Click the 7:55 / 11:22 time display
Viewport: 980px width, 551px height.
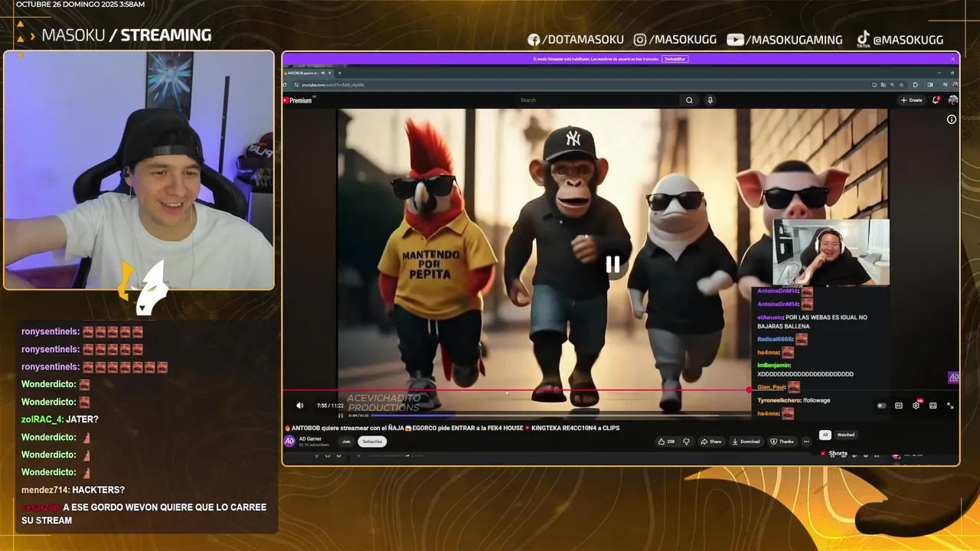(330, 406)
